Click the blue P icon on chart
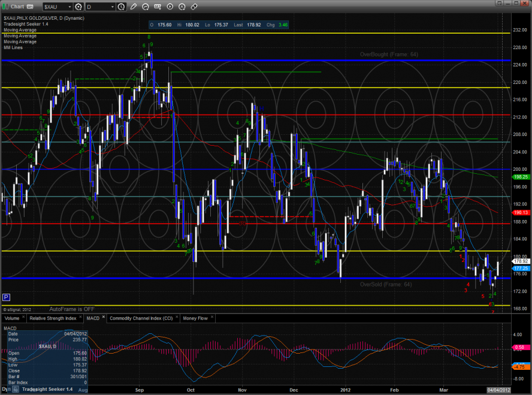Screen dimensions: 532x395 click(x=6, y=297)
